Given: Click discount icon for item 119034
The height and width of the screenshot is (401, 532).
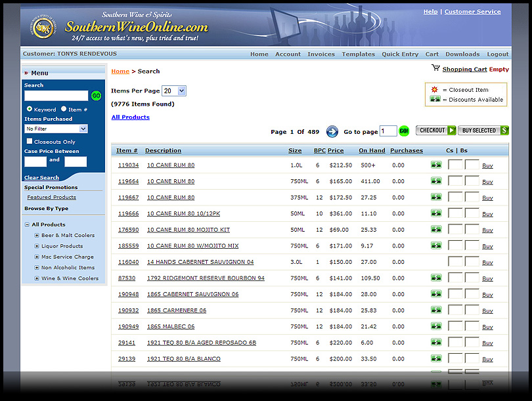Looking at the screenshot, I should [x=436, y=165].
